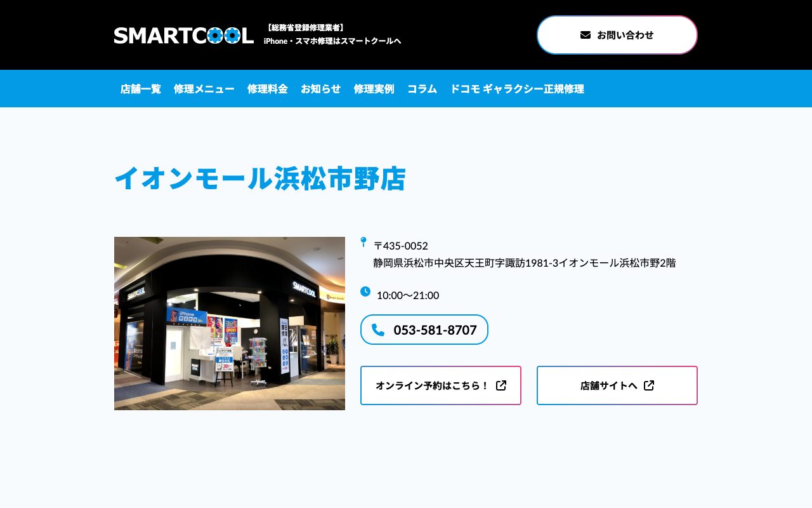Click the external link icon on 店舗サイトへ
This screenshot has height=508, width=812.
point(649,385)
